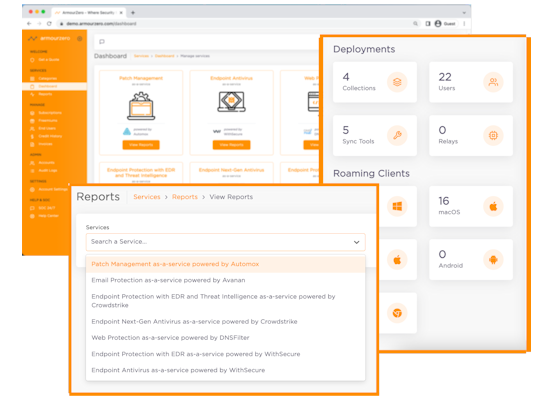553x400 pixels.
Task: Click the 22 Users card value
Action: tap(445, 77)
